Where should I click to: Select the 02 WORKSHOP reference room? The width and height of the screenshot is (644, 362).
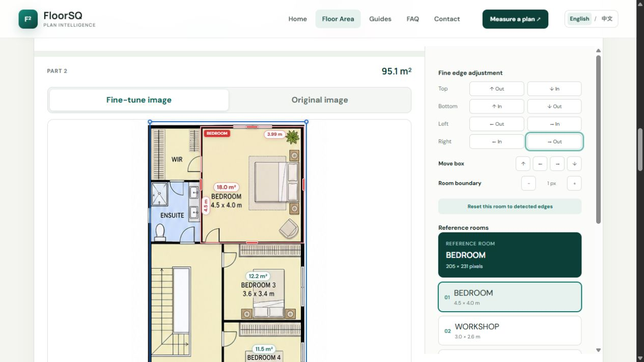(510, 331)
